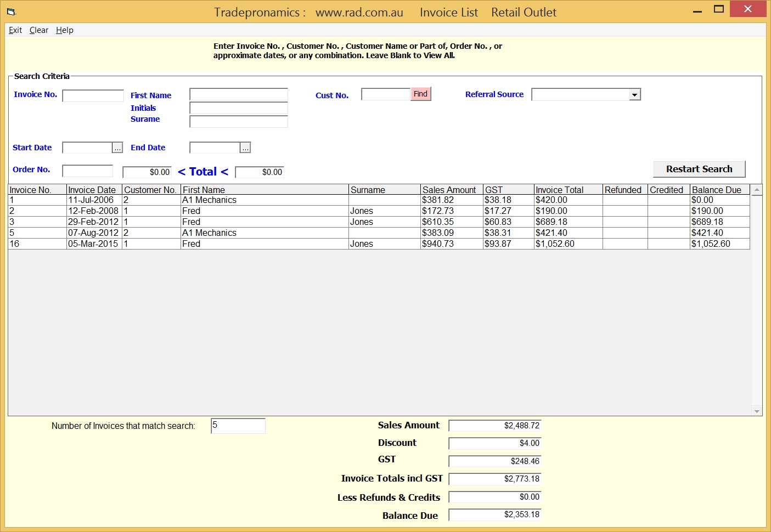The height and width of the screenshot is (532, 771).
Task: Click the $1,052.60 invoice total cell
Action: click(569, 244)
